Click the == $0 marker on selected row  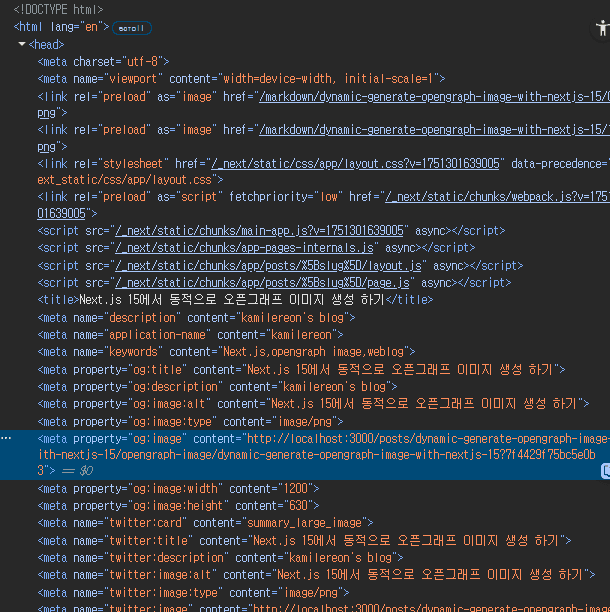[78, 471]
